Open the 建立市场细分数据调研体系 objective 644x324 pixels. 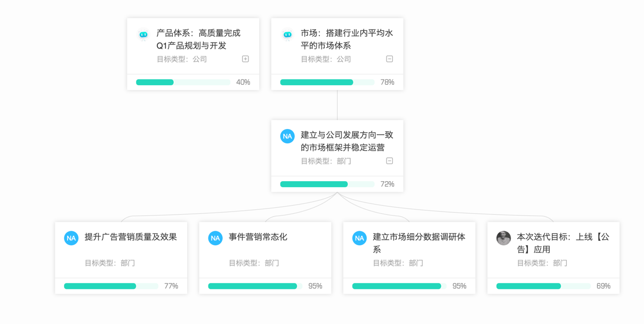[x=419, y=243]
